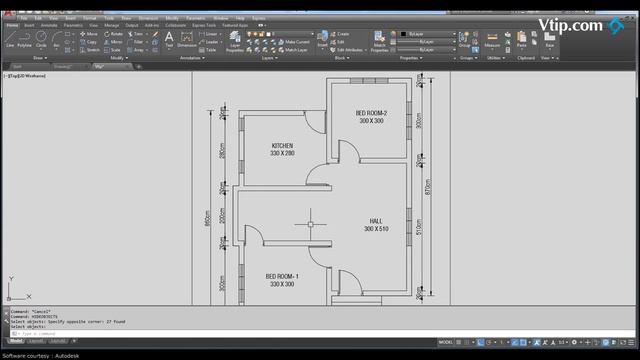Toggle MODEL space button in status bar
The image size is (640, 360).
coord(445,342)
